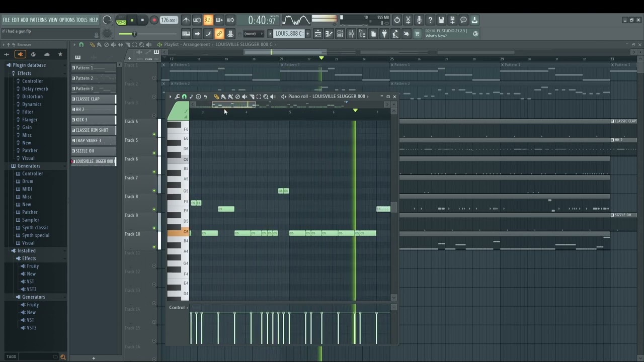Screen dimensions: 644x362
Task: Select the zoom tool in piano roll
Action: tap(266, 97)
